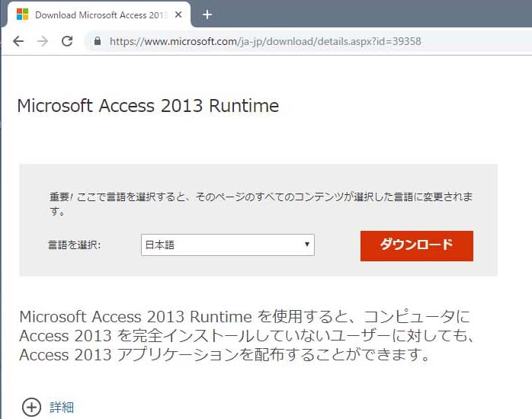
Task: Click the Microsoft logo favicon in the tab
Action: pyautogui.click(x=22, y=14)
